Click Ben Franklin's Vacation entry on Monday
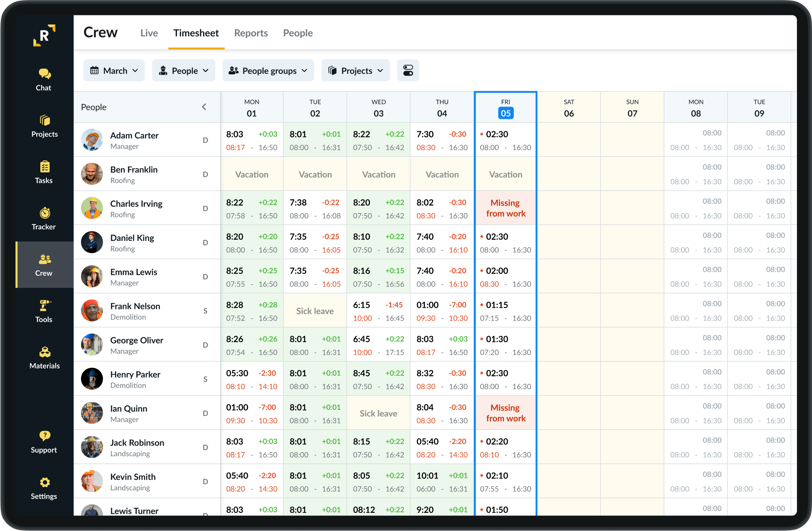This screenshot has width=812, height=531. click(x=251, y=174)
